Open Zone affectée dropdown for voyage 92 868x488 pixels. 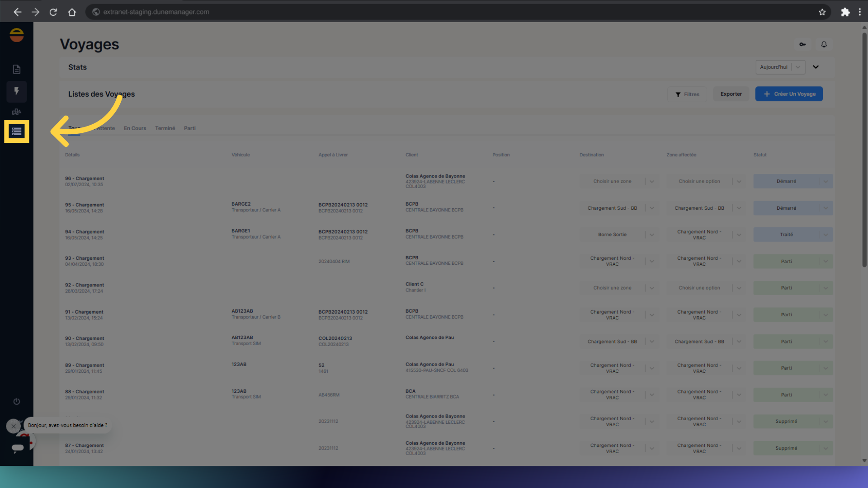coord(739,288)
